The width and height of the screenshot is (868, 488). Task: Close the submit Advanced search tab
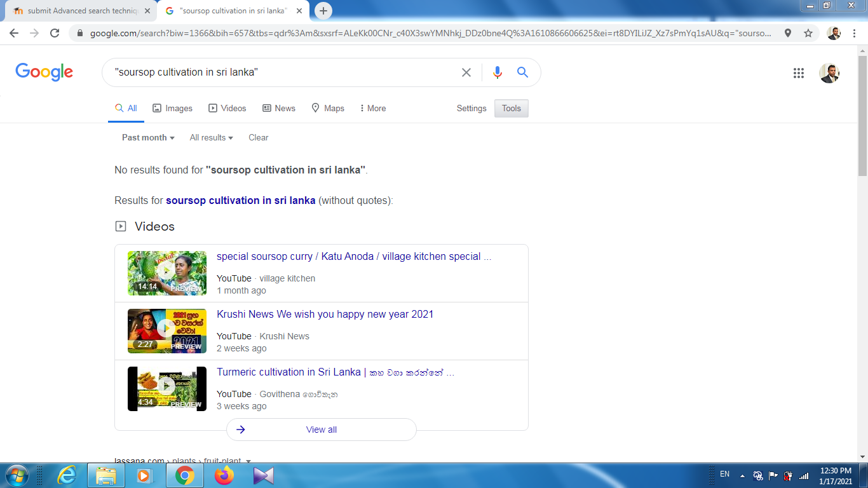(148, 11)
